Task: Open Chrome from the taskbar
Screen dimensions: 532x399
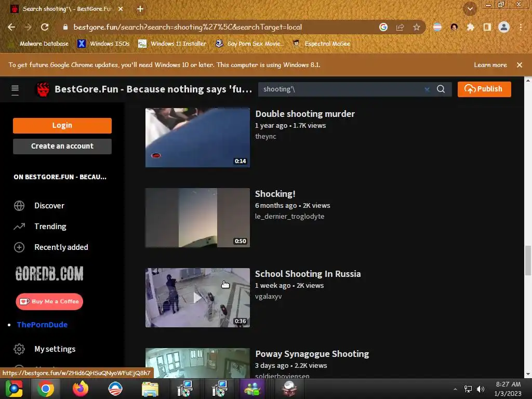Action: pyautogui.click(x=46, y=389)
